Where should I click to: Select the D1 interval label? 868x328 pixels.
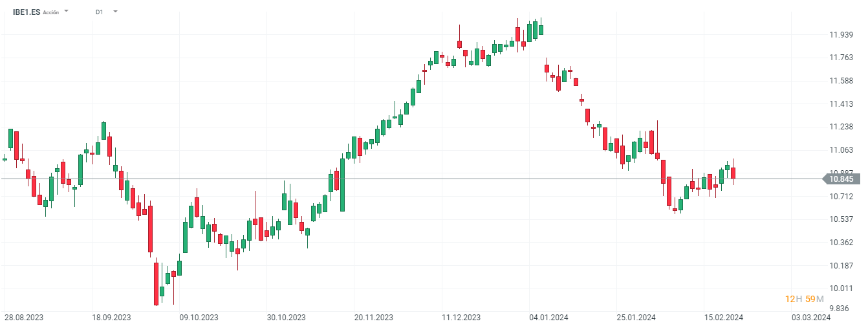click(x=99, y=12)
